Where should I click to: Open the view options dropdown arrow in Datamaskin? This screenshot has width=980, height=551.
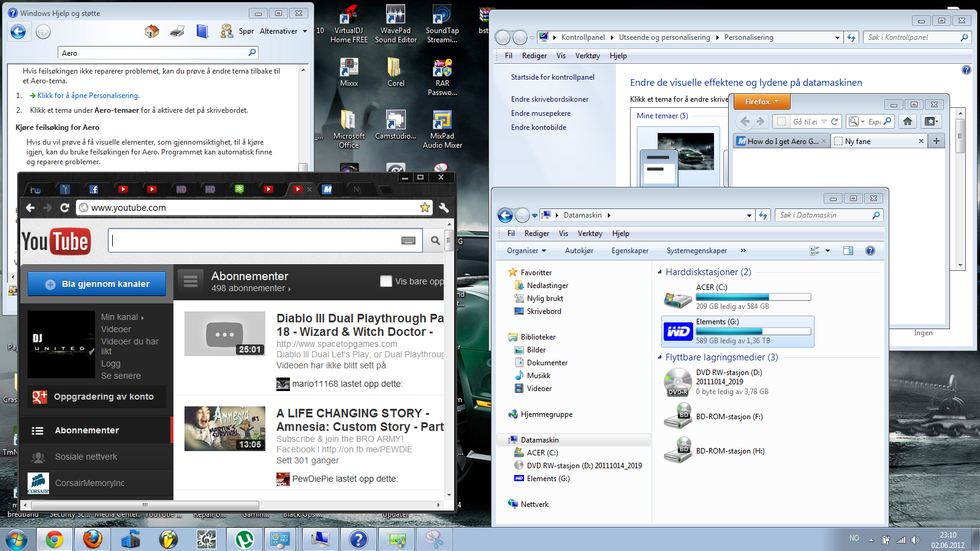[827, 251]
